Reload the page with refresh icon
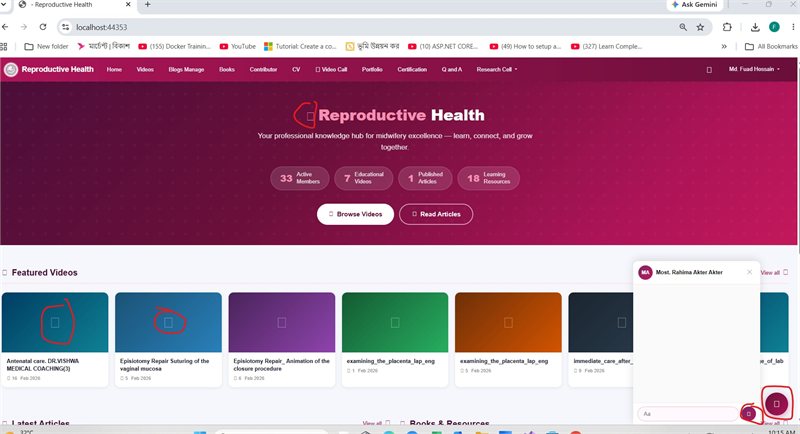800x434 pixels. (43, 27)
